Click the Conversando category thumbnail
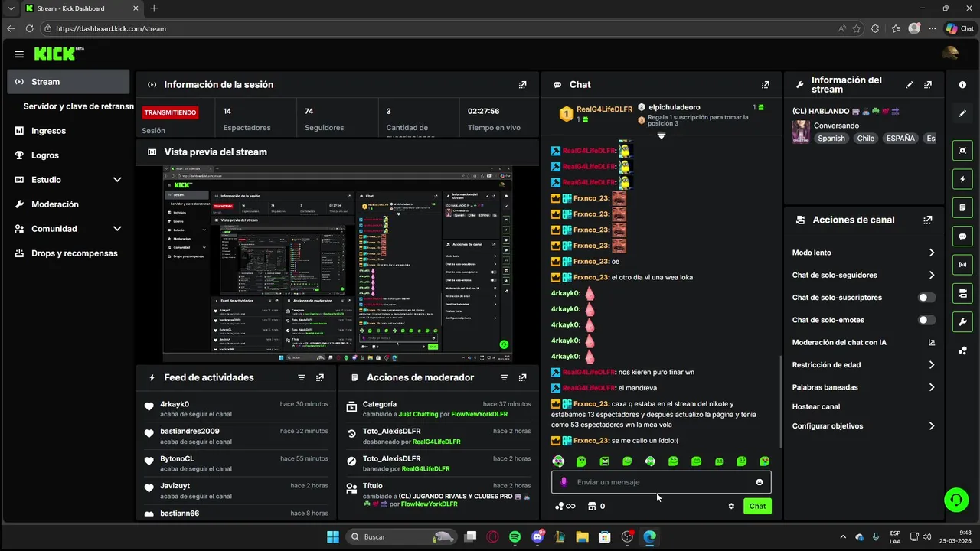 (801, 132)
